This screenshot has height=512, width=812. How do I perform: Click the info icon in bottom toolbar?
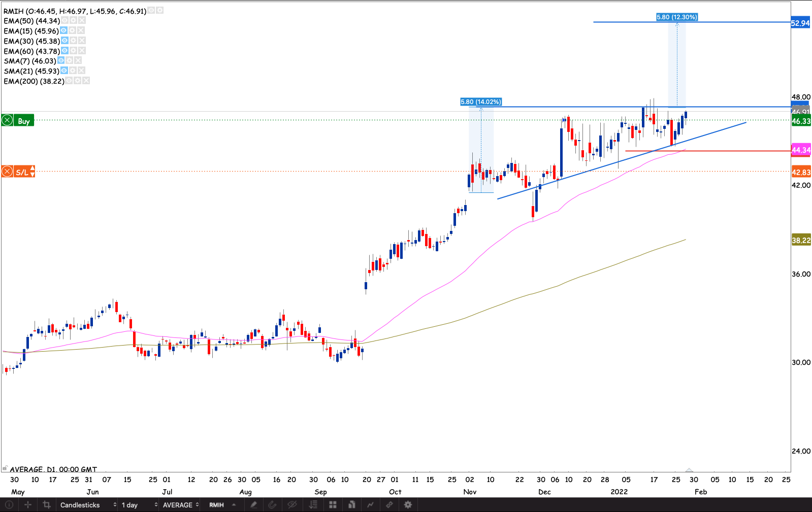pyautogui.click(x=9, y=505)
